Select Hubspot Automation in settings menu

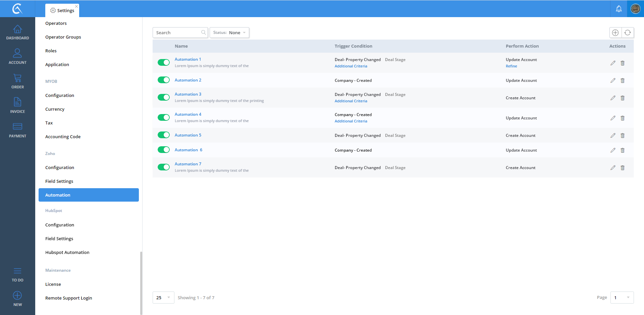(67, 252)
